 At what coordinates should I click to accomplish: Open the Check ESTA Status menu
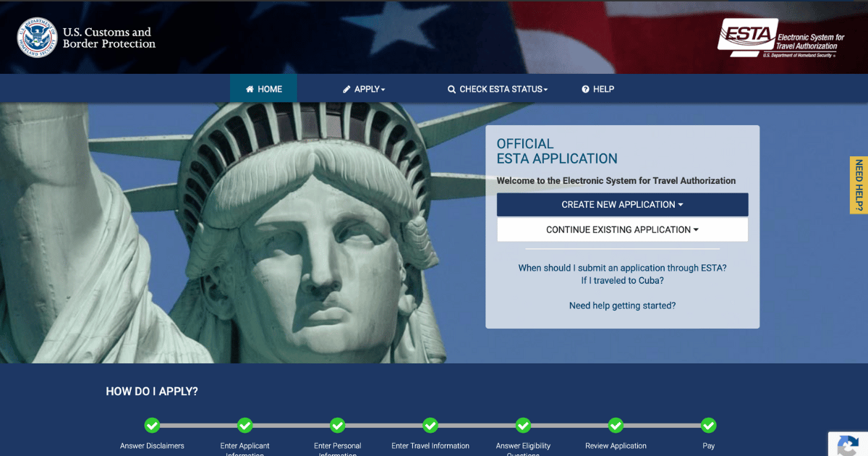[x=498, y=89]
